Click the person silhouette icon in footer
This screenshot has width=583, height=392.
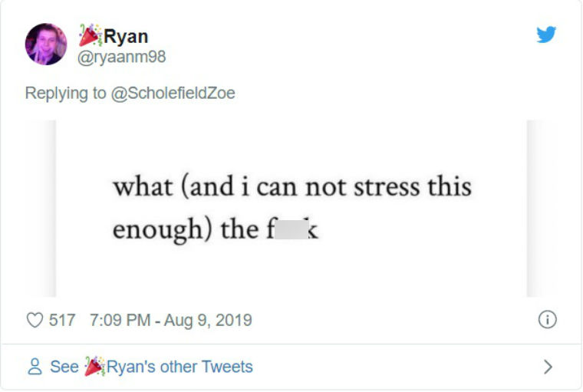(x=35, y=367)
